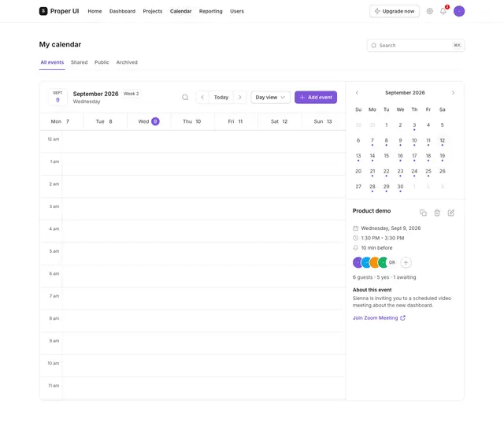504x434 pixels.
Task: Open the Join Zoom Meeting link
Action: tap(379, 318)
